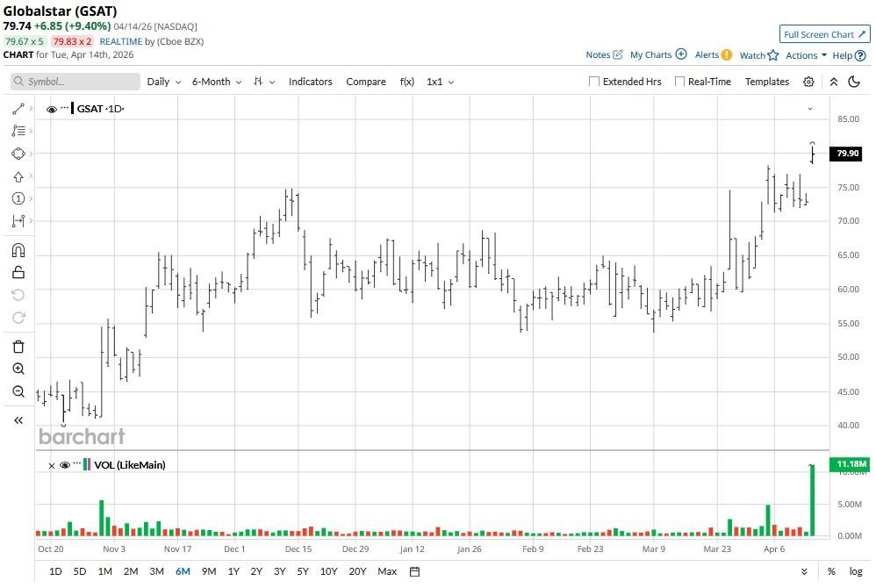Screen dimensions: 876x588
Task: Open the calendar date range picker
Action: click(x=414, y=571)
